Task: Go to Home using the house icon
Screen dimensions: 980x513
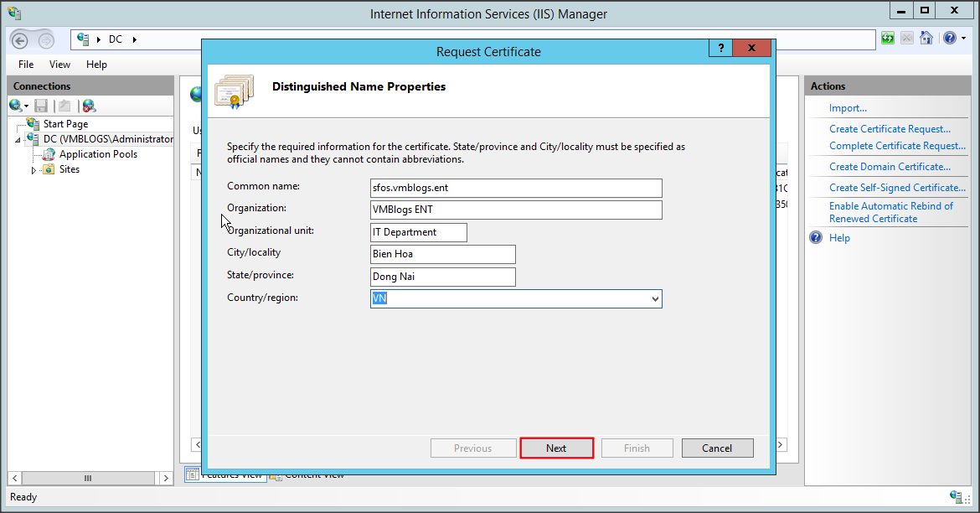Action: [x=926, y=39]
